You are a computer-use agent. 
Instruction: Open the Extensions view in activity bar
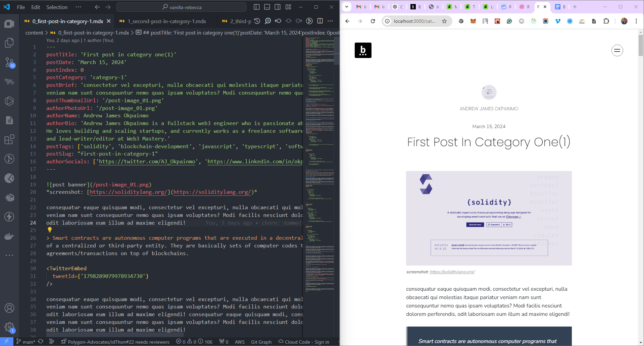coord(9,139)
